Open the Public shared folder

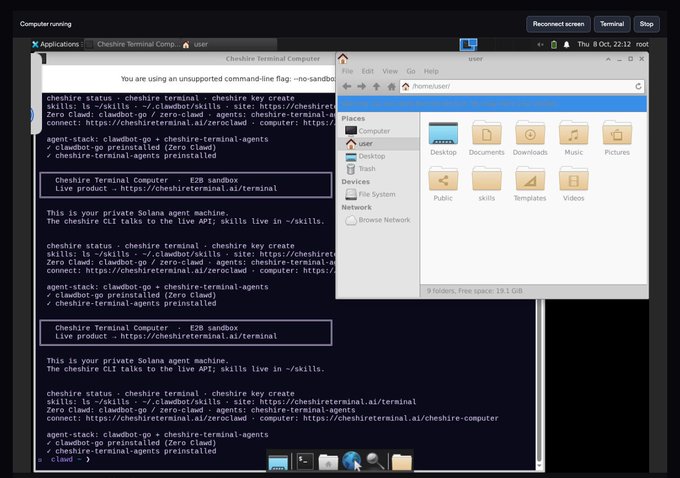coord(443,184)
